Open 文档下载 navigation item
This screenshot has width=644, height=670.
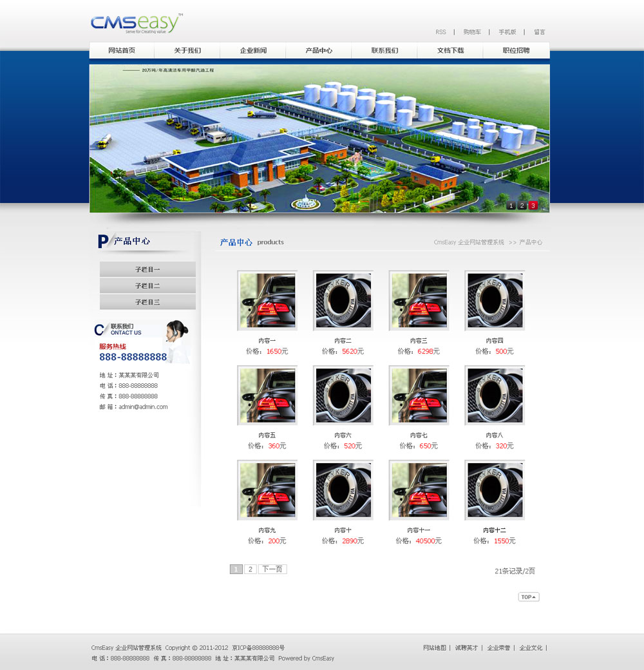pos(450,50)
